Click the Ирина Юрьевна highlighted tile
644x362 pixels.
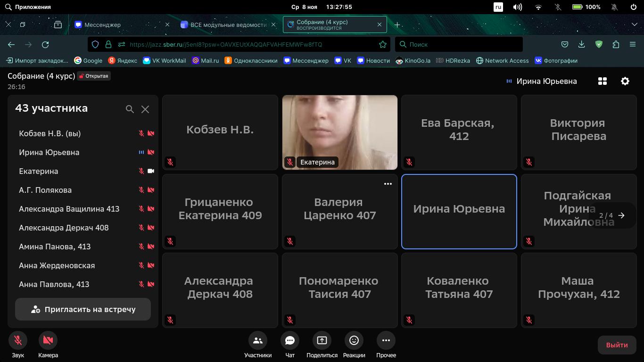pyautogui.click(x=459, y=212)
